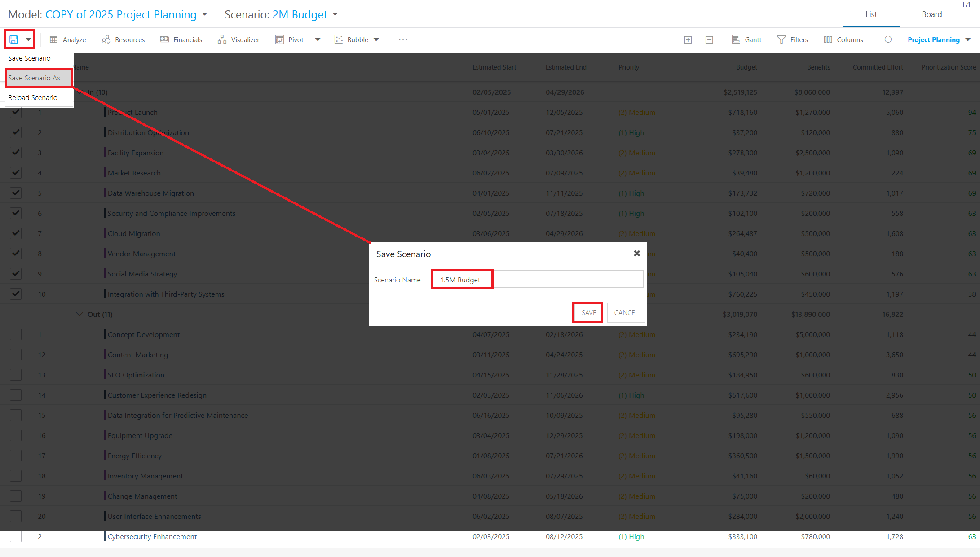This screenshot has height=557, width=980.
Task: Open the Pivot view
Action: (x=289, y=39)
